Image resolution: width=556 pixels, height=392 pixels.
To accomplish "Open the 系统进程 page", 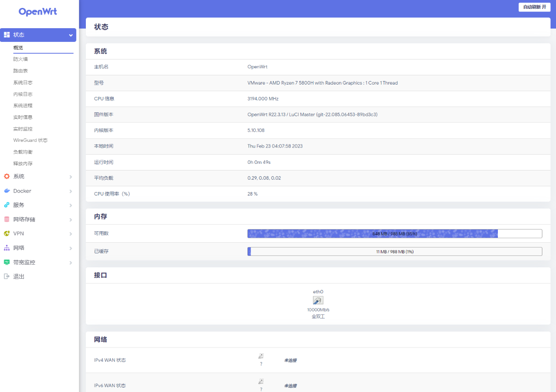I will (x=23, y=105).
